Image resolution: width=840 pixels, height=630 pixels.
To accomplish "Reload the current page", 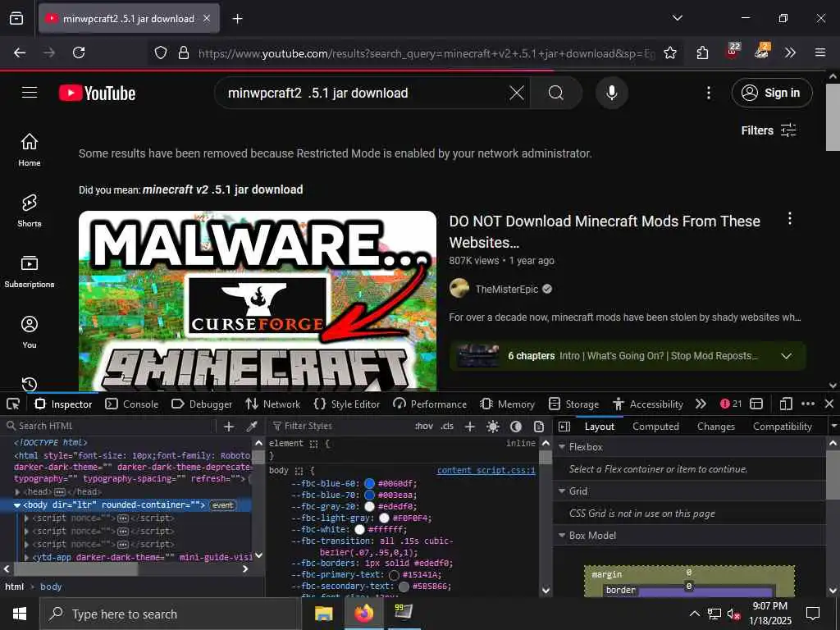I will click(79, 52).
